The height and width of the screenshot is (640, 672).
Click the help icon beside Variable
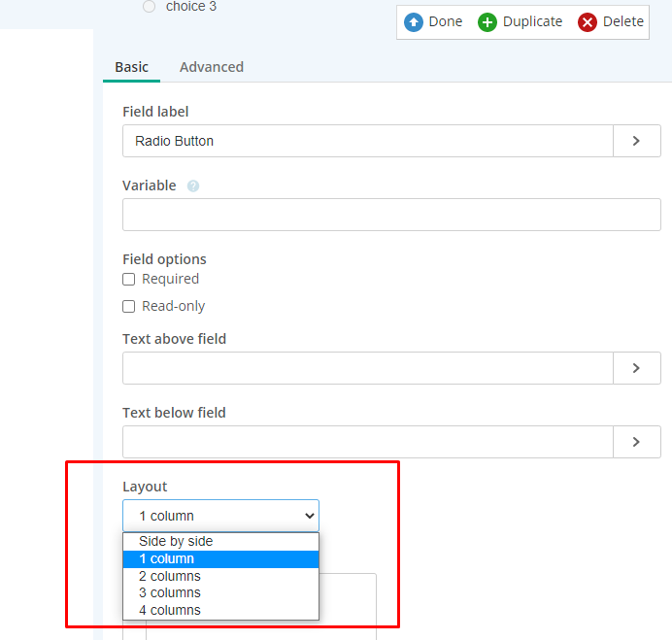click(193, 186)
